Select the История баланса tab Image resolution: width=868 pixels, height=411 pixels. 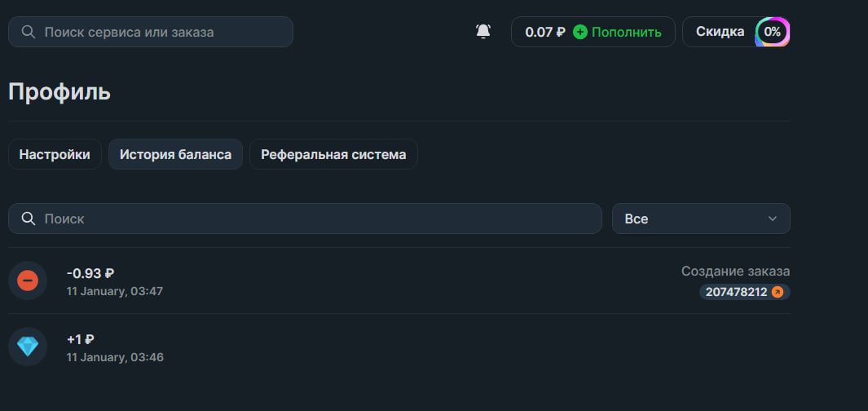point(175,154)
